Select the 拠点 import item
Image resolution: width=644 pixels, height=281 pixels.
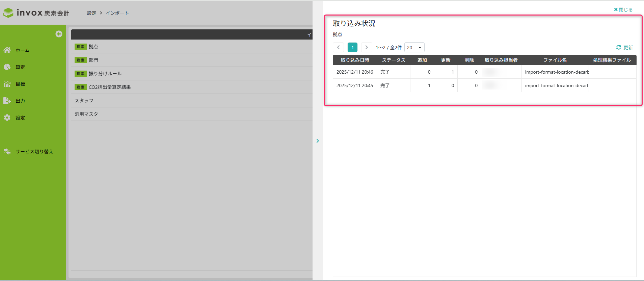point(93,47)
